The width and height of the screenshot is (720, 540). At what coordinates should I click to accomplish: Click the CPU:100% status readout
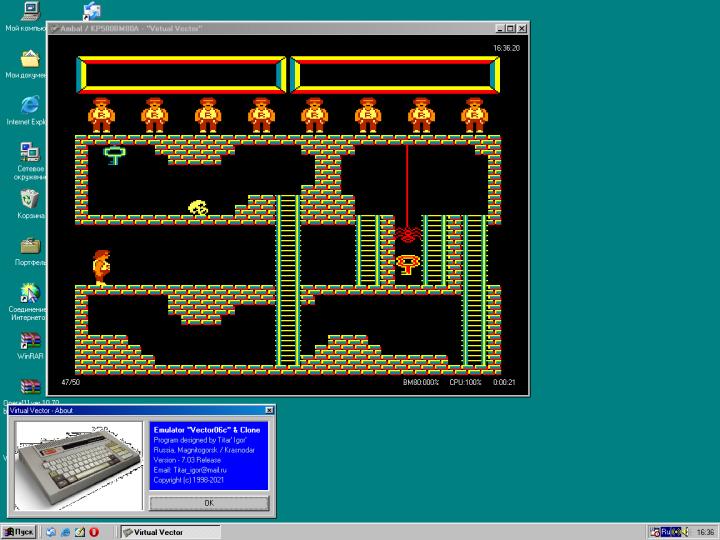[x=465, y=382]
